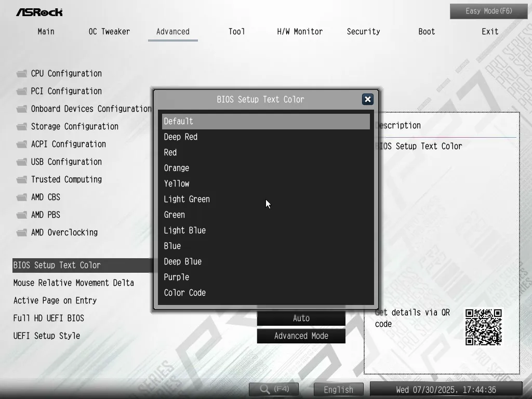
Task: Click the ASRock logo
Action: click(x=39, y=12)
